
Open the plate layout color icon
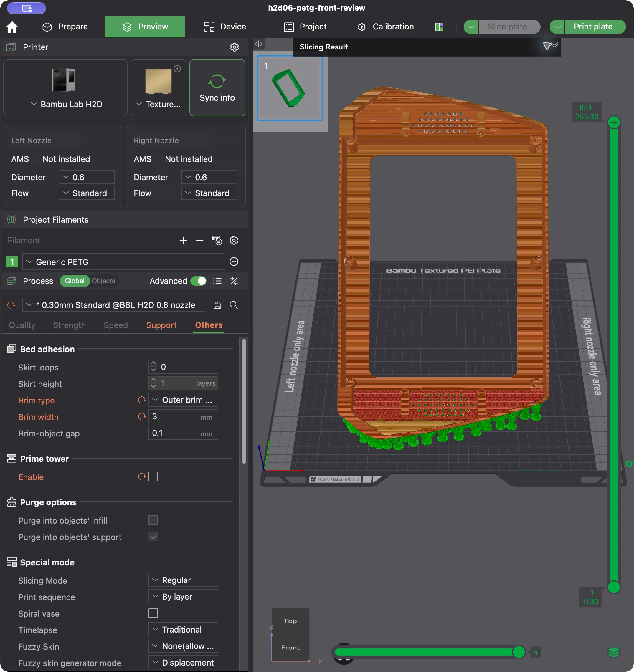439,27
